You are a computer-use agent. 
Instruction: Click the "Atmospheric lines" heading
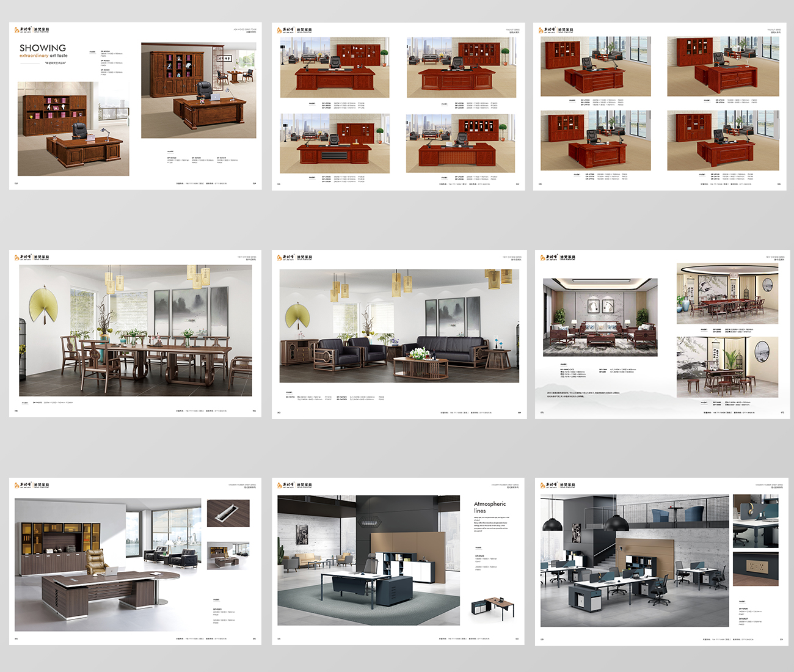(490, 507)
